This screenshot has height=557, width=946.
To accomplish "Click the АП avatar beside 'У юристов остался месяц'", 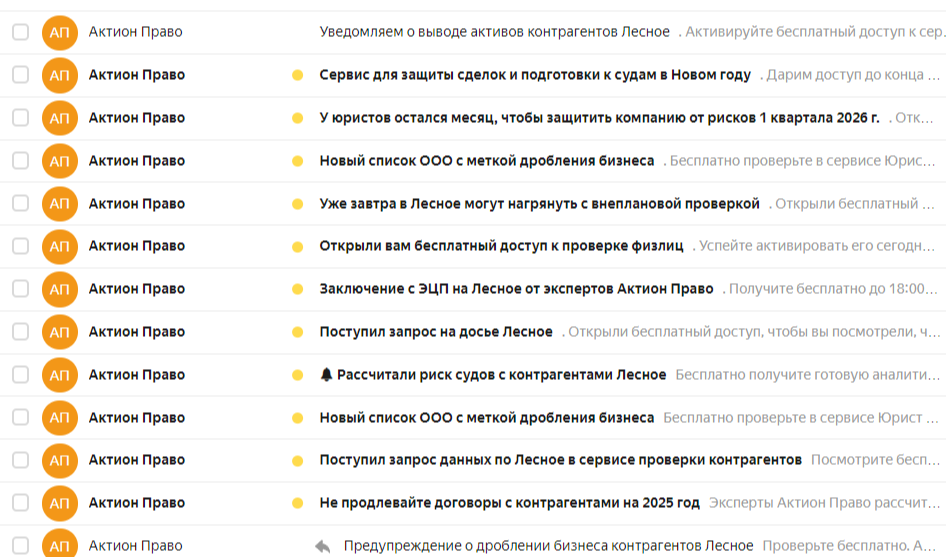I will pos(60,118).
